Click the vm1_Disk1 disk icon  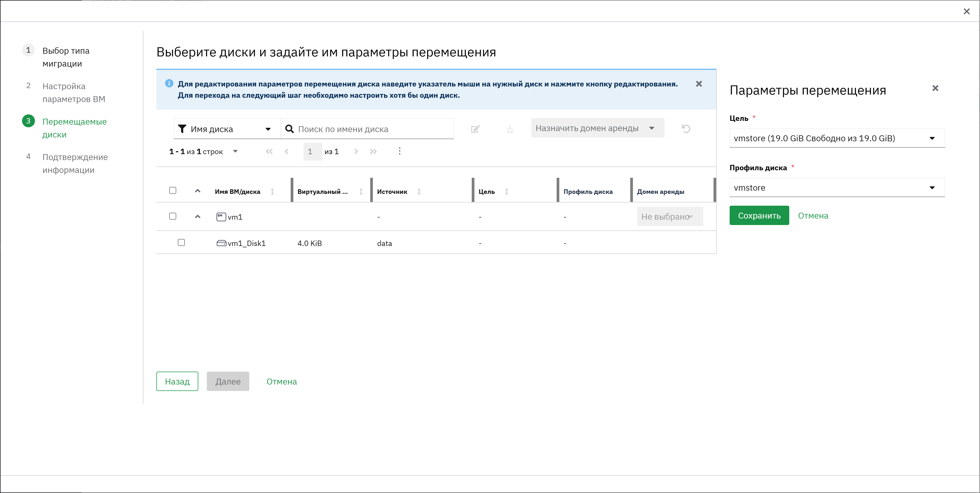click(221, 243)
